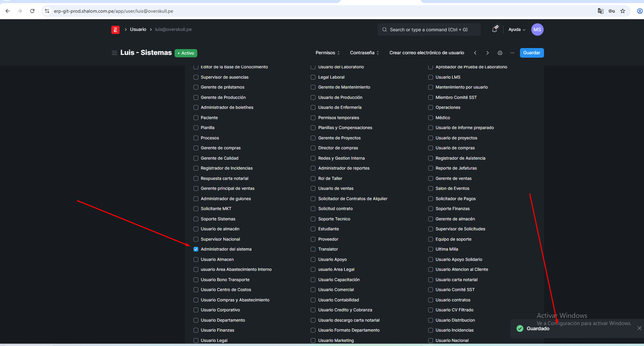Viewport: 644px width, 346px height.
Task: Uncheck Administrador del sistema role
Action: coord(196,249)
